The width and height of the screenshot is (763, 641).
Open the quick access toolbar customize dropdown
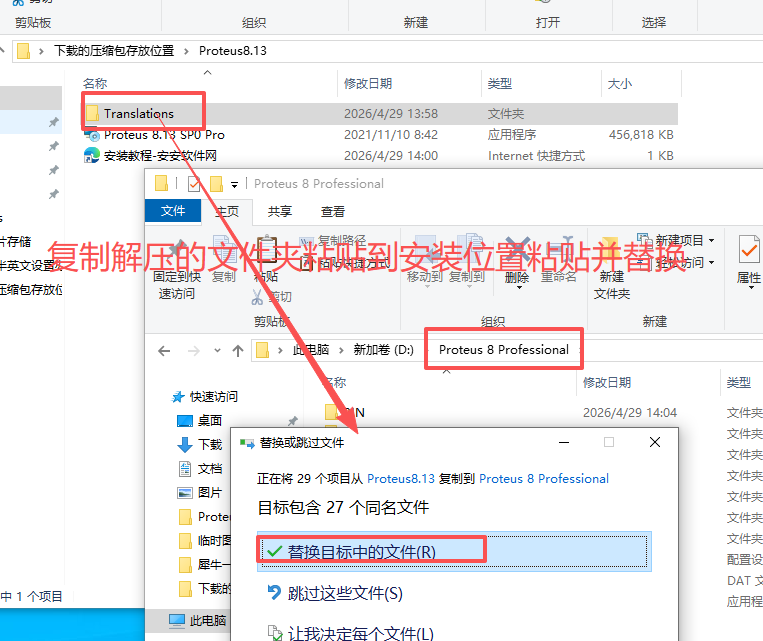tap(234, 184)
